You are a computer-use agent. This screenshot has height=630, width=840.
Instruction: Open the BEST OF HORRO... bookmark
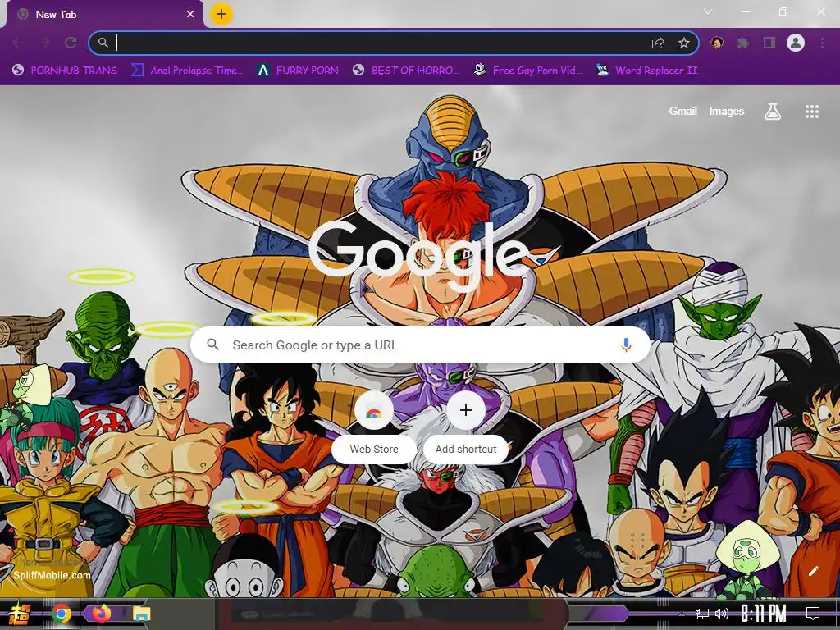point(406,71)
